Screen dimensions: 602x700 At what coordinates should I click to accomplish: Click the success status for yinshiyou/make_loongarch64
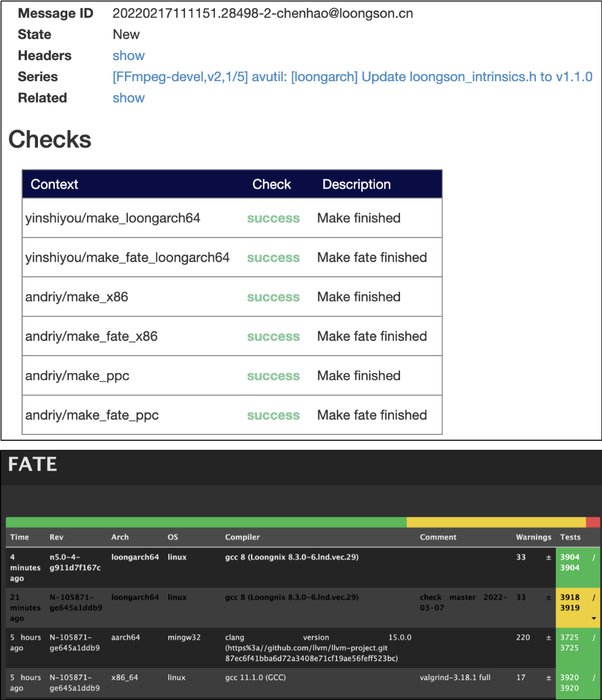273,218
